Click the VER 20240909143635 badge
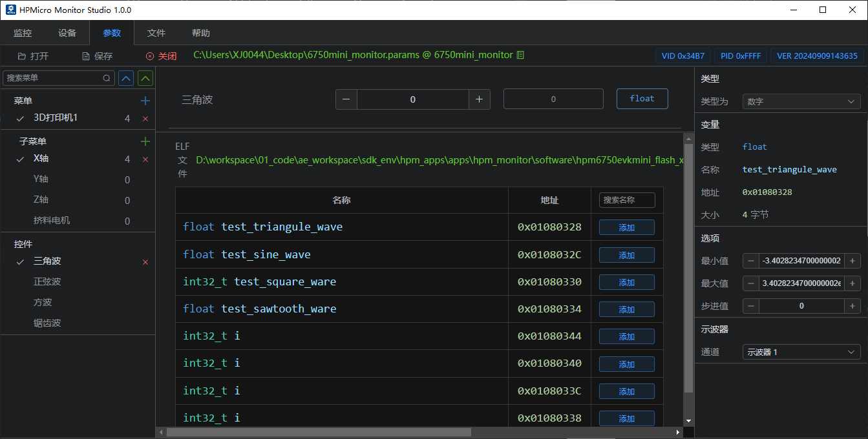Screen dimensions: 868x439 817,56
